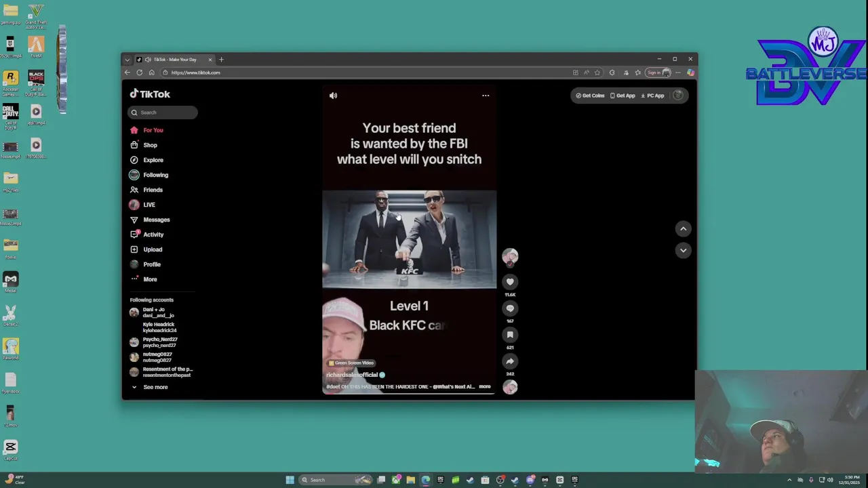
Task: Open the creator's avatar beside the video
Action: (510, 256)
